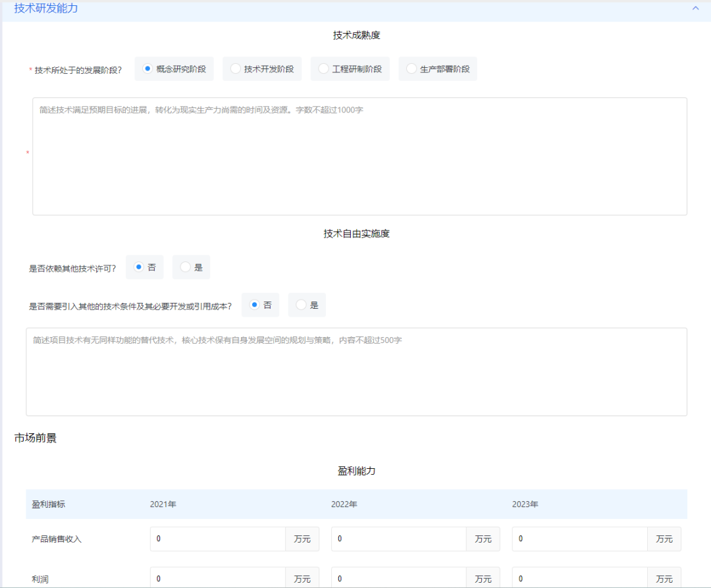Click 万元 unit of 2021年 利润

coord(302,579)
